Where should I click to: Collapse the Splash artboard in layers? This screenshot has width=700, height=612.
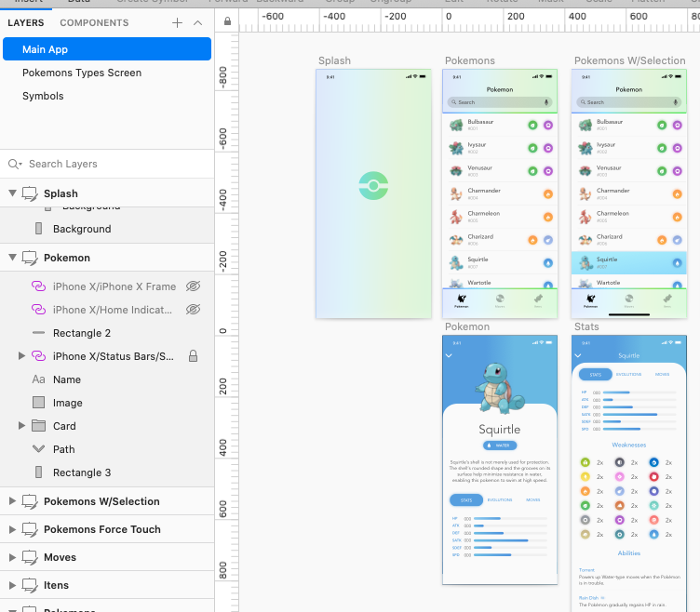[12, 193]
